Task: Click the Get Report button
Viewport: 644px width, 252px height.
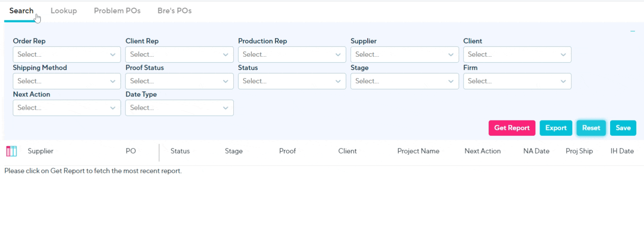Action: pos(512,128)
